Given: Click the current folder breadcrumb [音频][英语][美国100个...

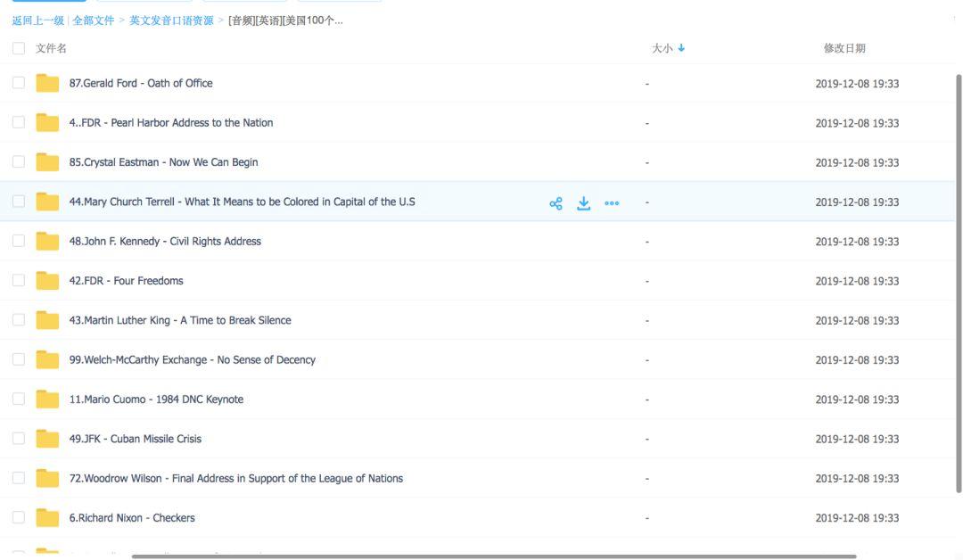Looking at the screenshot, I should [285, 21].
